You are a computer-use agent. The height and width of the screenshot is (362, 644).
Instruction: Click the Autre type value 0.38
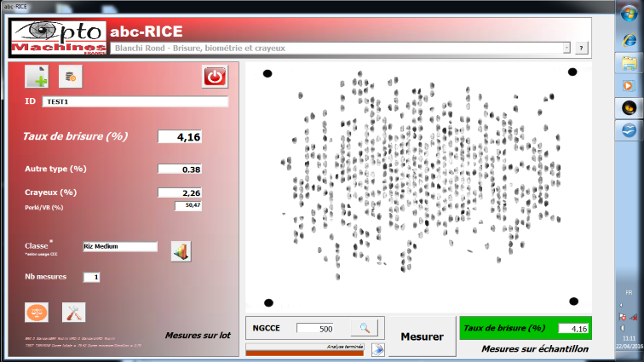[180, 170]
